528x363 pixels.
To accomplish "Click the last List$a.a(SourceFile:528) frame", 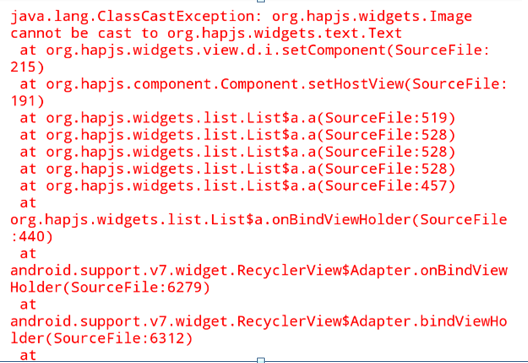I will point(237,169).
